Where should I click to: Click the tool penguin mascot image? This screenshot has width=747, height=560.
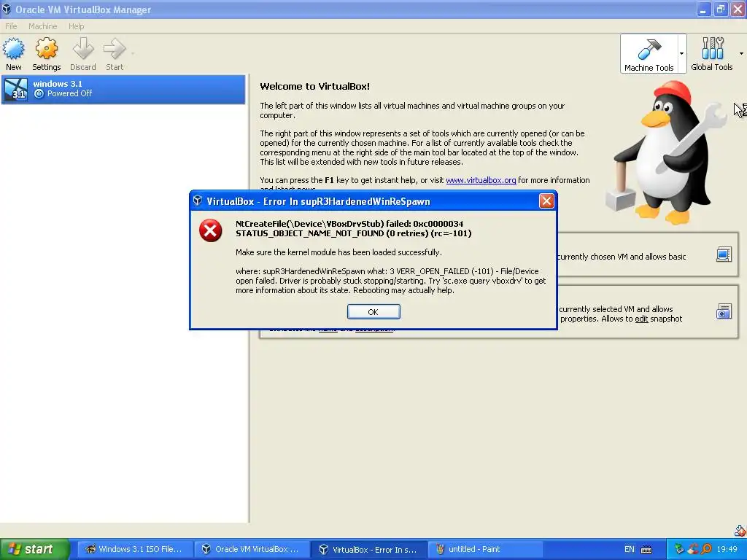point(666,153)
